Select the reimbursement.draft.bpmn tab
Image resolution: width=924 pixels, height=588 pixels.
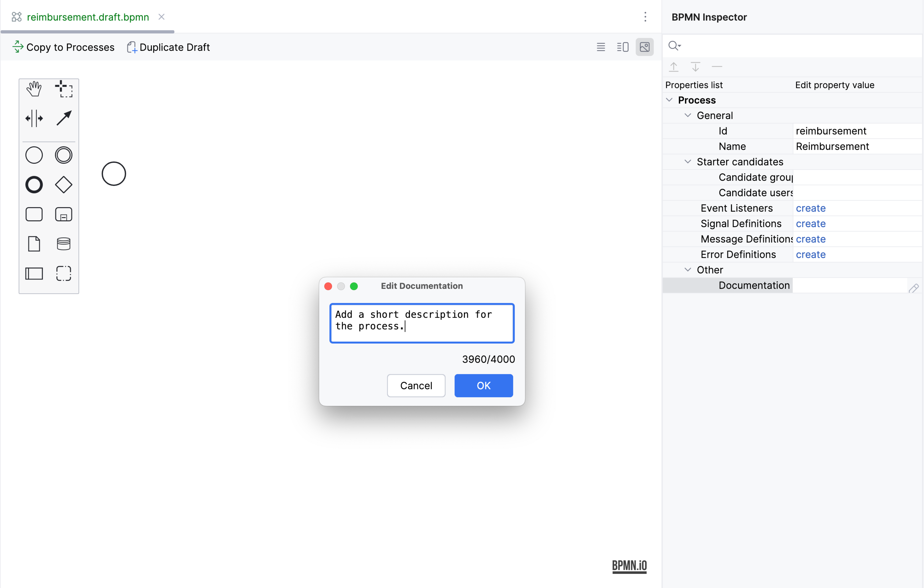(x=88, y=17)
